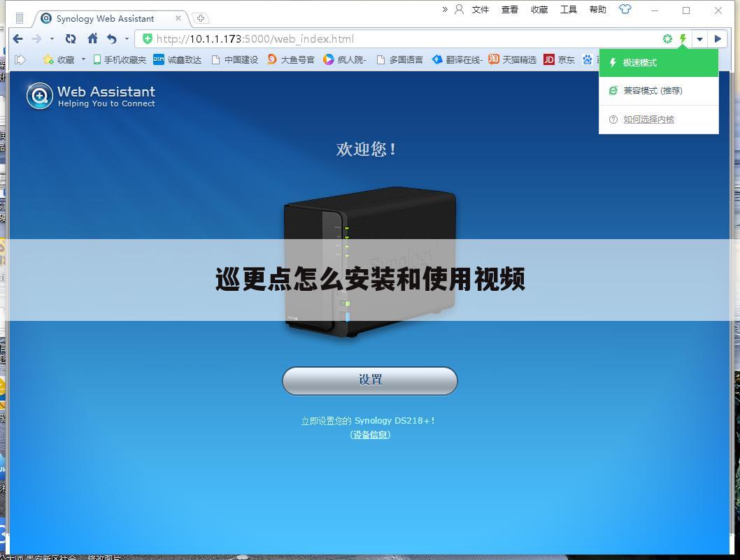740x560 pixels.
Task: Reload the page with the refresh icon
Action: point(71,38)
